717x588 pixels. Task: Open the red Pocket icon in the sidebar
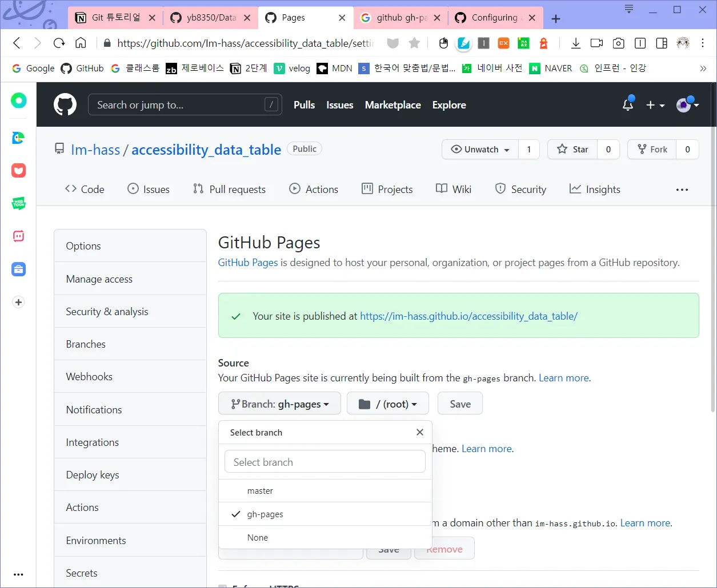tap(19, 170)
